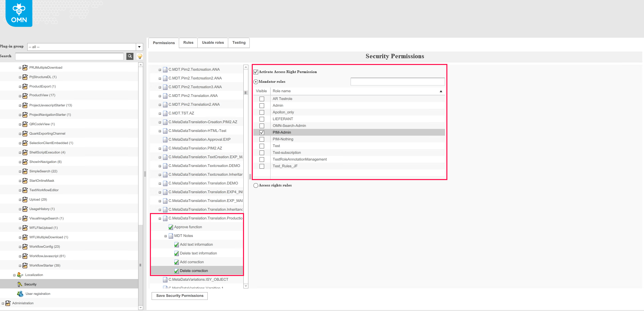Viewport: 644px width, 311px height.
Task: Select the Security icon in sidebar
Action: point(20,284)
